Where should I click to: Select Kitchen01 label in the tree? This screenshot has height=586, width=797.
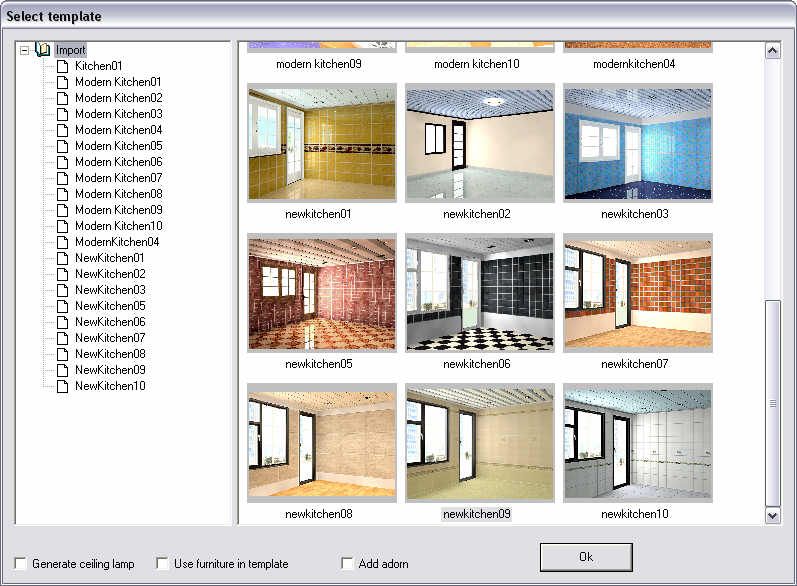click(x=99, y=66)
